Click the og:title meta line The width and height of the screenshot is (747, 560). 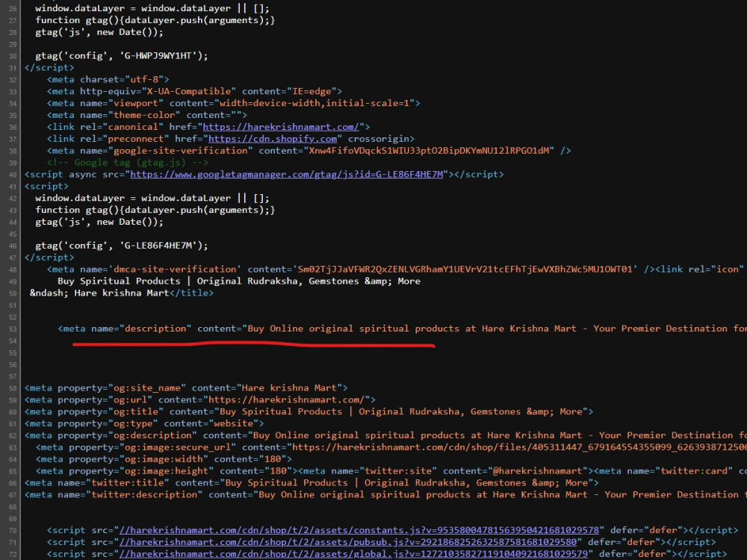pos(309,412)
